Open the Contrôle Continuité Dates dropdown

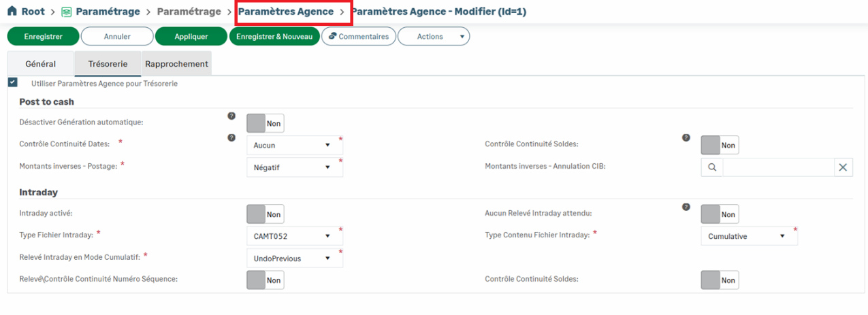pyautogui.click(x=294, y=145)
